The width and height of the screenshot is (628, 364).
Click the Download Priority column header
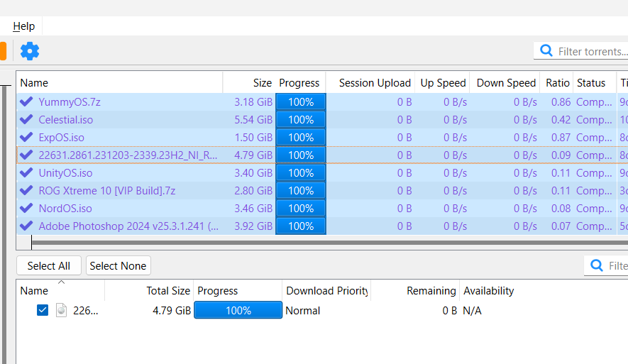click(326, 291)
